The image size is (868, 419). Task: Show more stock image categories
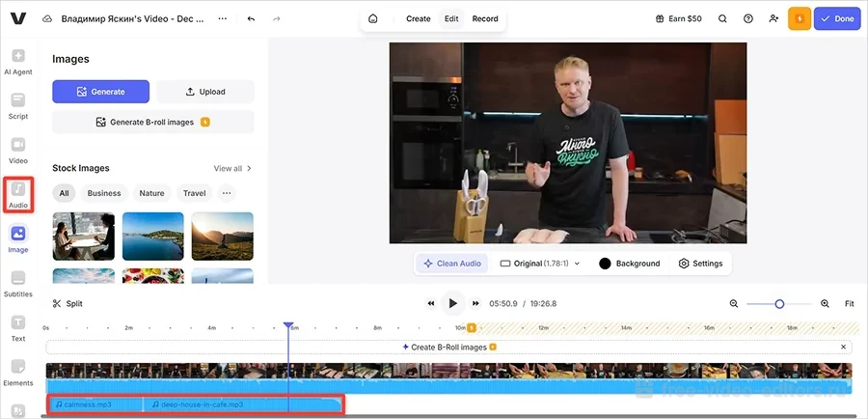point(227,193)
